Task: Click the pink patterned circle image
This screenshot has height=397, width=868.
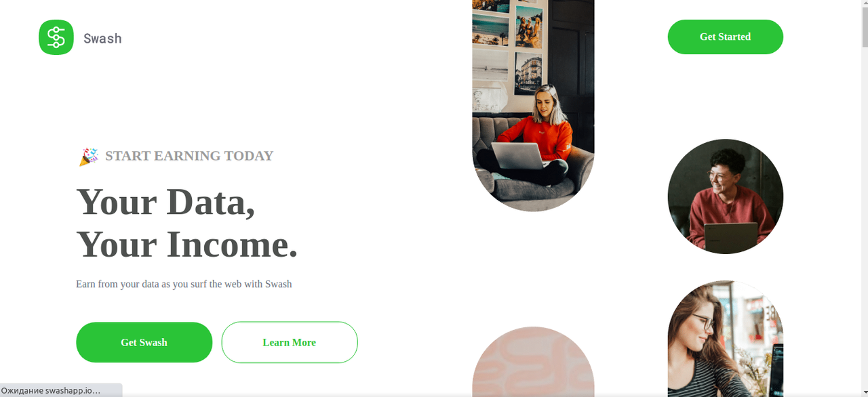Action: tap(533, 362)
